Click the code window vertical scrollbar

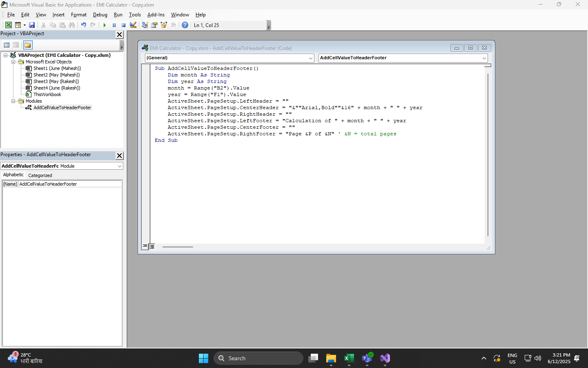pos(488,155)
